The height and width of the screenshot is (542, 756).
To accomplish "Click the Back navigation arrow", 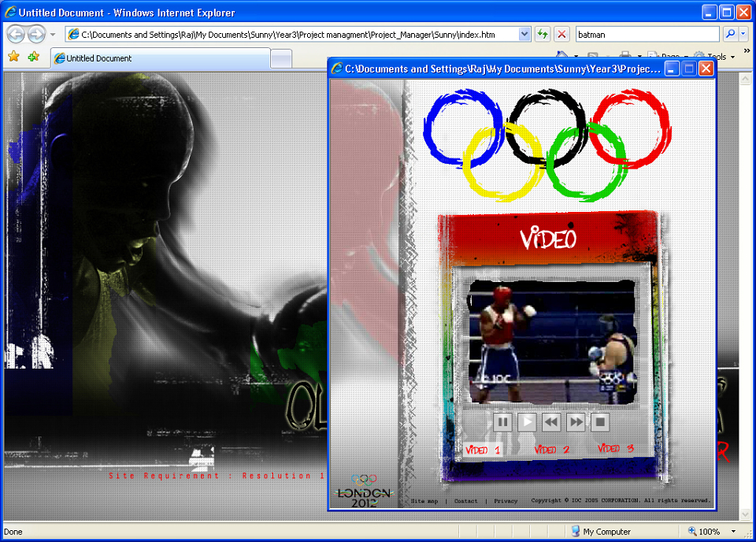I will 16,34.
